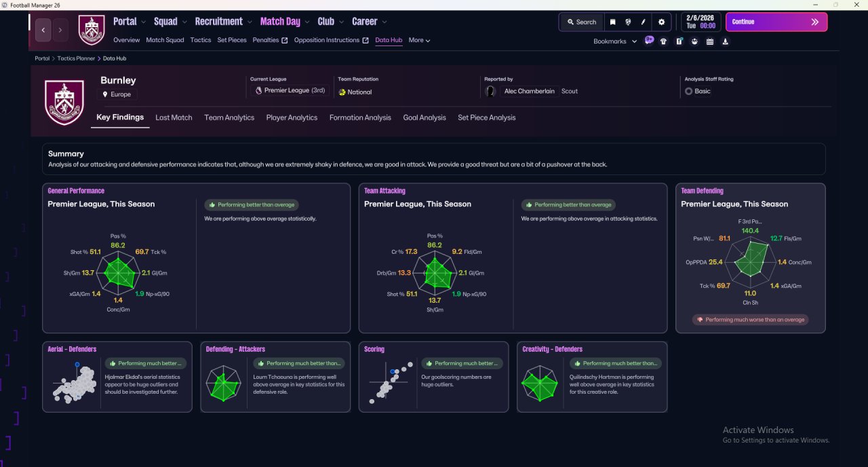Image resolution: width=868 pixels, height=467 pixels.
Task: Click the large Burnley badge in header
Action: (x=64, y=102)
